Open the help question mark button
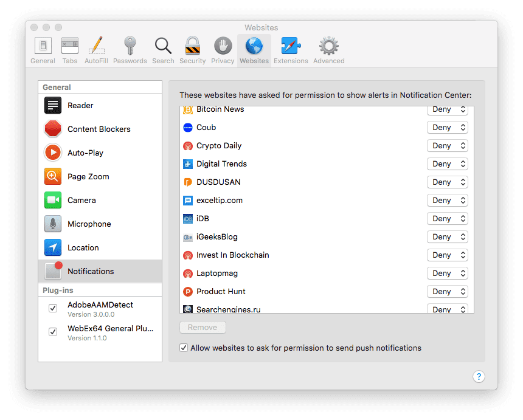Viewport: 523px width, 420px height. (479, 377)
